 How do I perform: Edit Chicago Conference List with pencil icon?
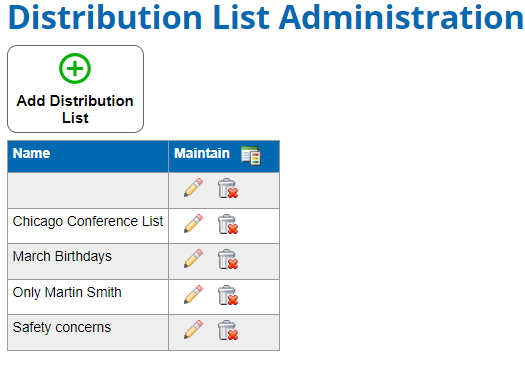click(194, 224)
